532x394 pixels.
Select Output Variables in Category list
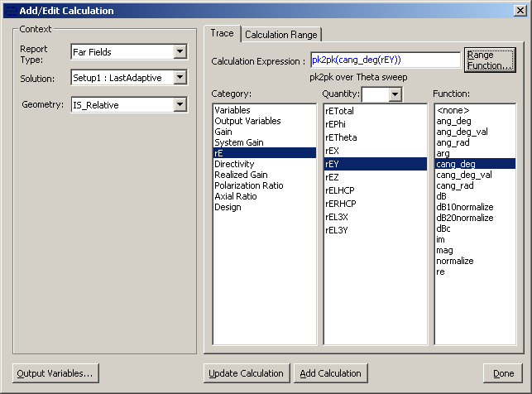[x=265, y=121]
